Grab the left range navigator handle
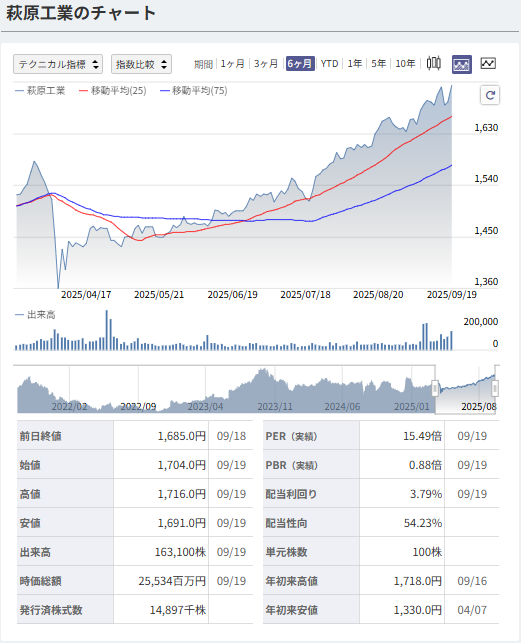Viewport: 521px width, 643px height. coord(435,388)
